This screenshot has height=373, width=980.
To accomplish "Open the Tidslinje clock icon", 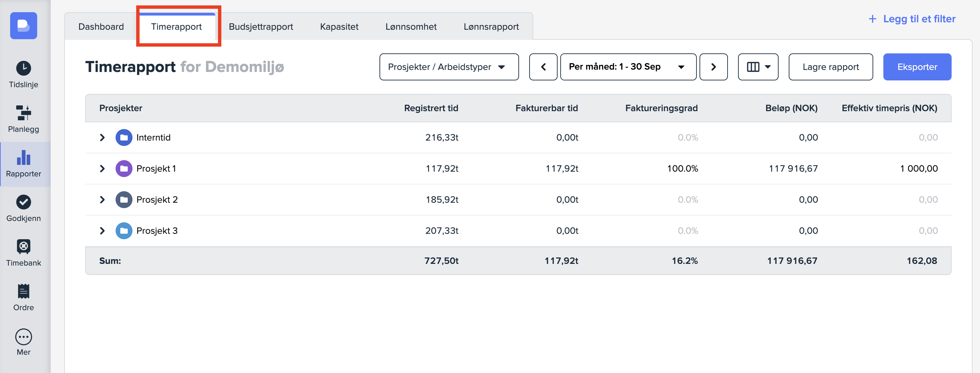I will coord(24,69).
